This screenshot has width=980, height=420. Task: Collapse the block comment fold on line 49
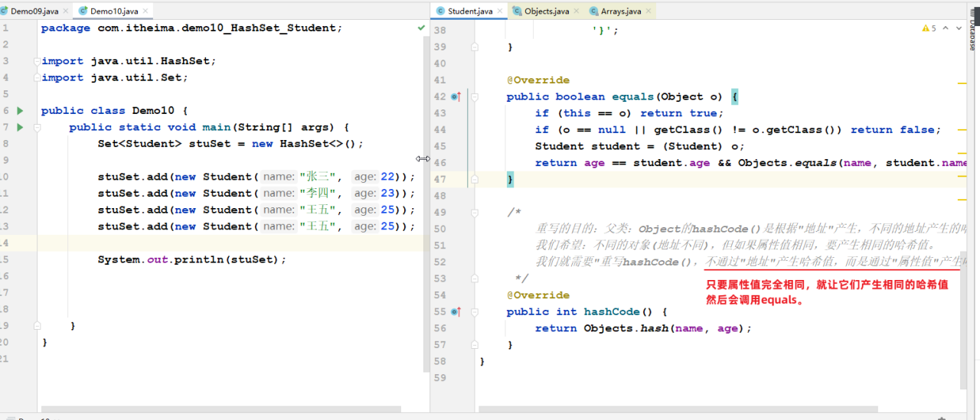tap(475, 213)
